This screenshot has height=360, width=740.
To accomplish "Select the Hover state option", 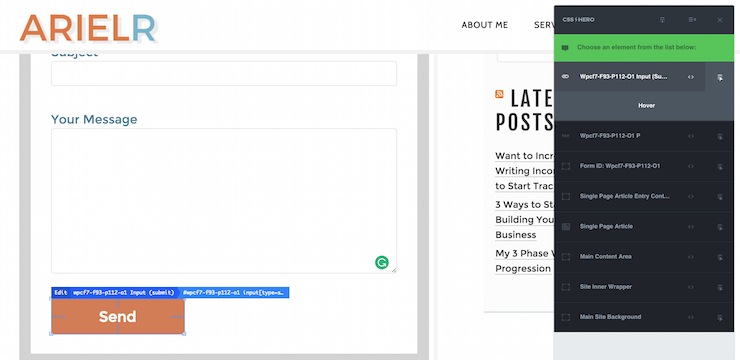I will click(x=646, y=106).
